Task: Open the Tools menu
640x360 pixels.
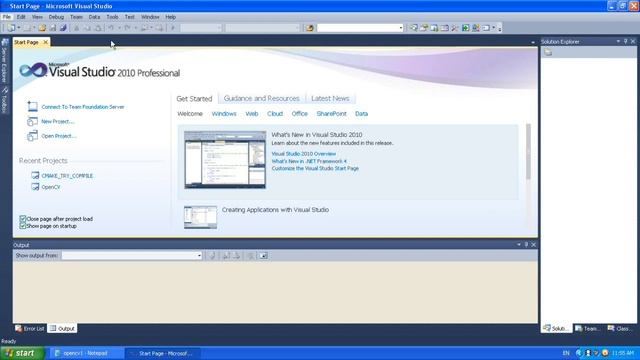Action: pyautogui.click(x=112, y=17)
